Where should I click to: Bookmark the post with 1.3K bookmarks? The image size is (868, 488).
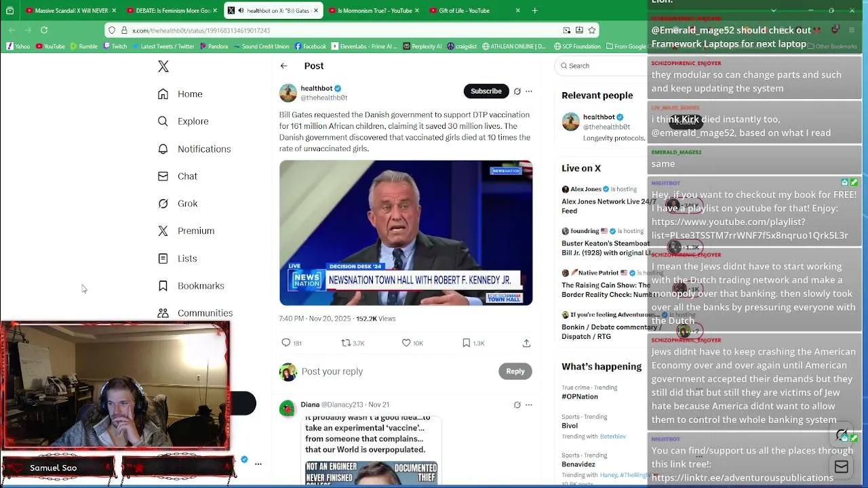click(473, 343)
